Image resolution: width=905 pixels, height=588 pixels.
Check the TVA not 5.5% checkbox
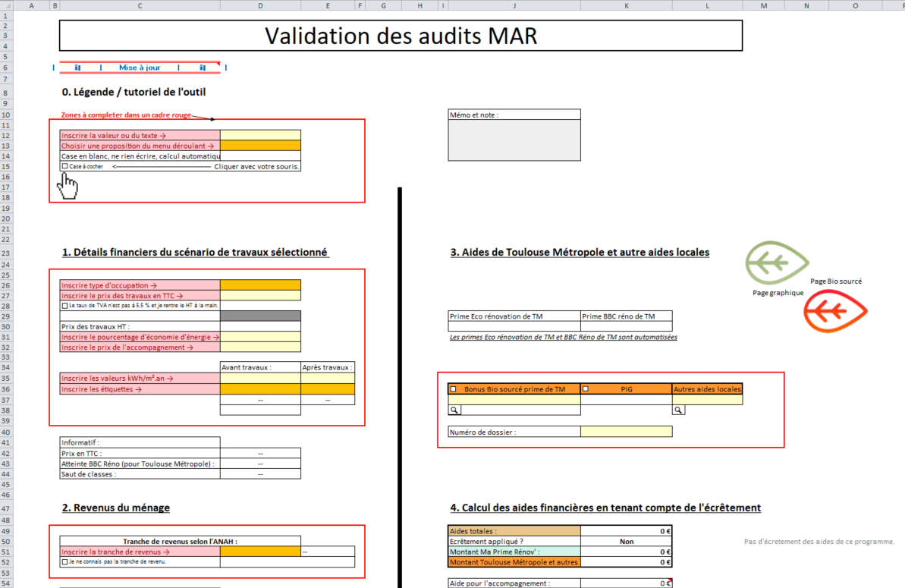point(65,306)
